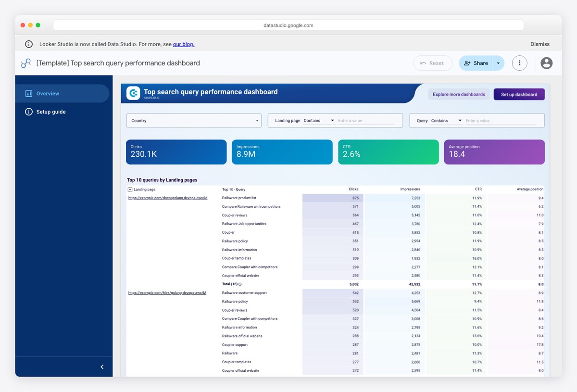Viewport: 577px width, 392px height.
Task: Click the info icon in notification banner
Action: point(29,44)
